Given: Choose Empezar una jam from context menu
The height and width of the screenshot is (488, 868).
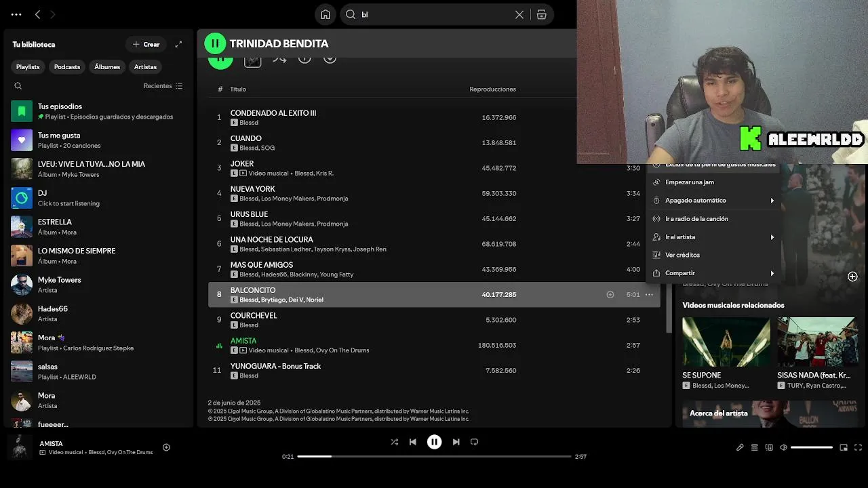Looking at the screenshot, I should [x=713, y=182].
